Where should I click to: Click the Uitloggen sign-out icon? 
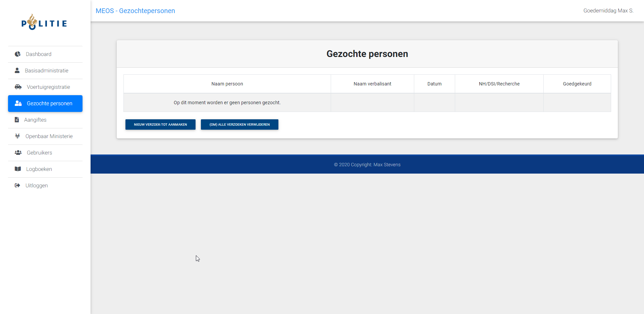(x=17, y=185)
